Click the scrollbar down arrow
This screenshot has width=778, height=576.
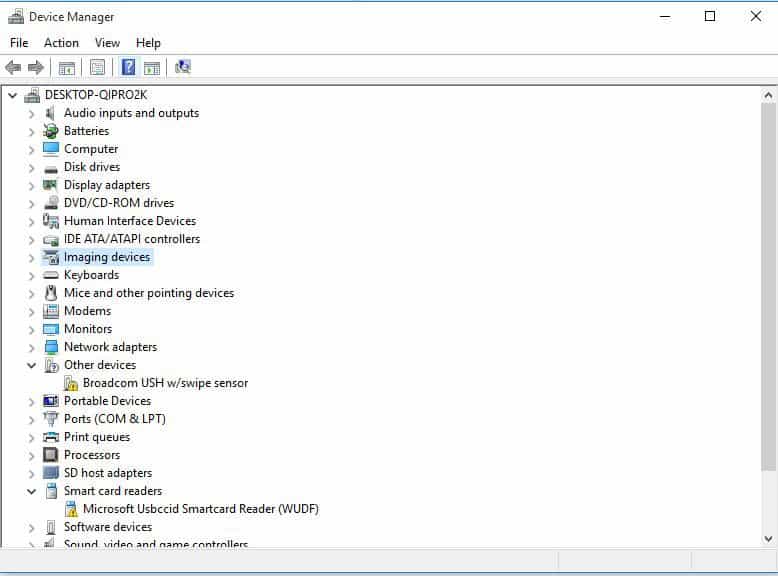click(x=768, y=539)
